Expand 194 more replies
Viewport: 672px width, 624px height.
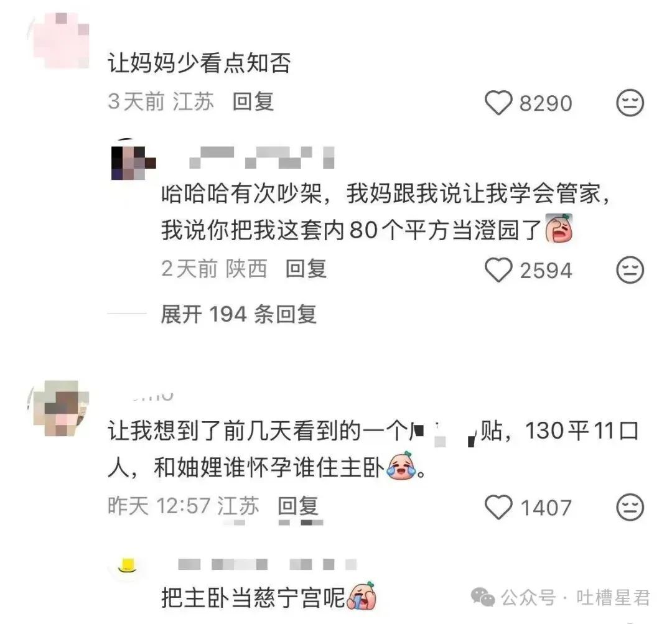(x=239, y=314)
